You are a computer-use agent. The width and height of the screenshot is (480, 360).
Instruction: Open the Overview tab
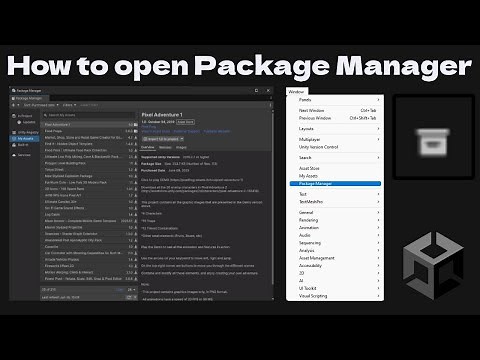point(148,147)
